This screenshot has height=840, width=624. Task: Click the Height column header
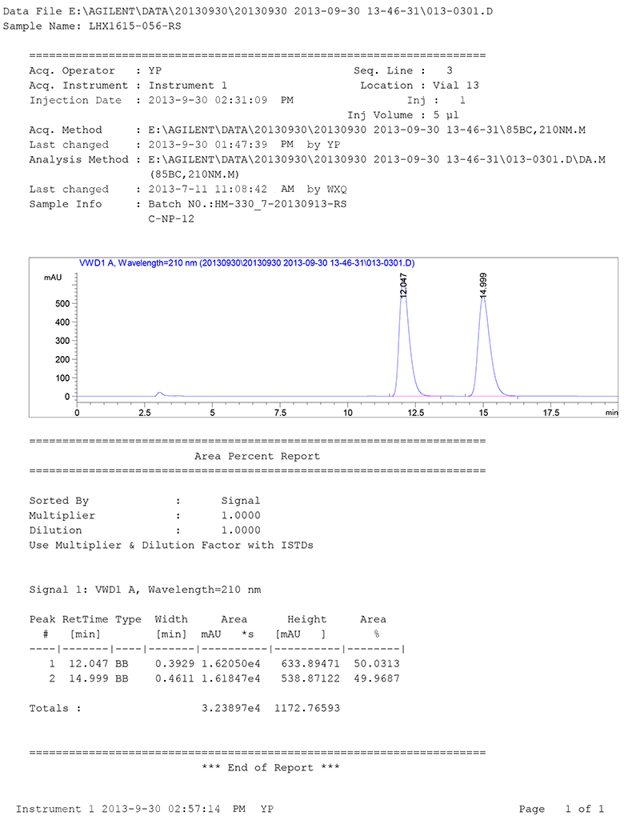[x=307, y=619]
